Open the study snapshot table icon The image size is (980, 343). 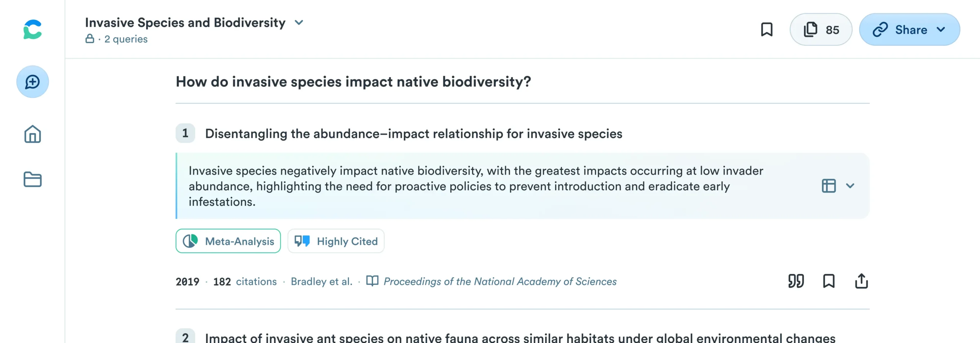click(x=829, y=186)
